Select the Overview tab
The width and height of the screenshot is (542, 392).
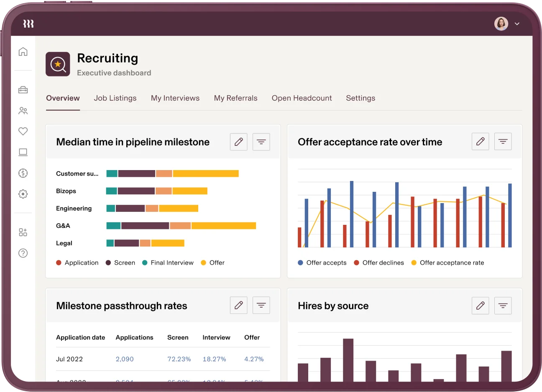click(63, 98)
